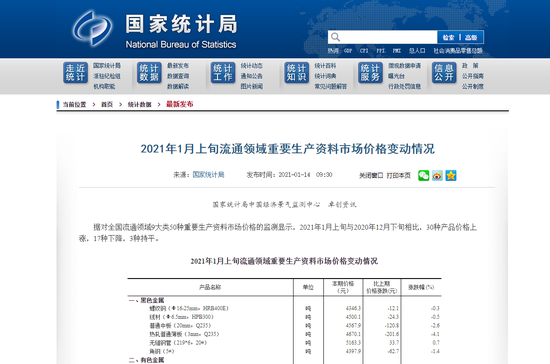Click the publish time 2021-01-14 09:30
This screenshot has height=364, width=550.
click(x=305, y=175)
